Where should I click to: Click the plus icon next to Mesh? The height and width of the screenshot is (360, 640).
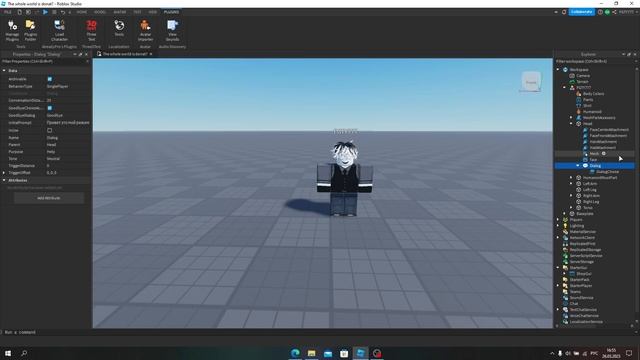point(604,153)
